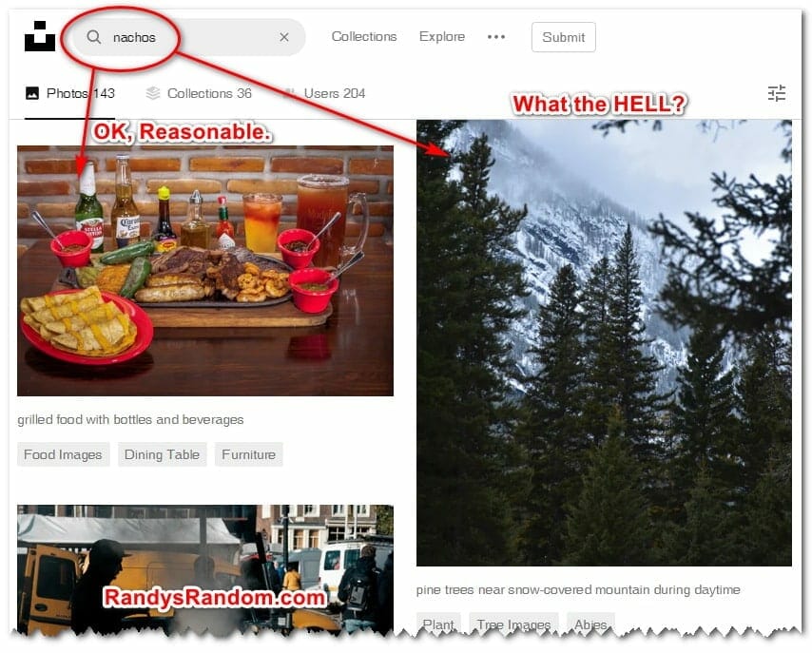Select the Food Images tag
Viewport: 812px width, 653px height.
[x=63, y=454]
